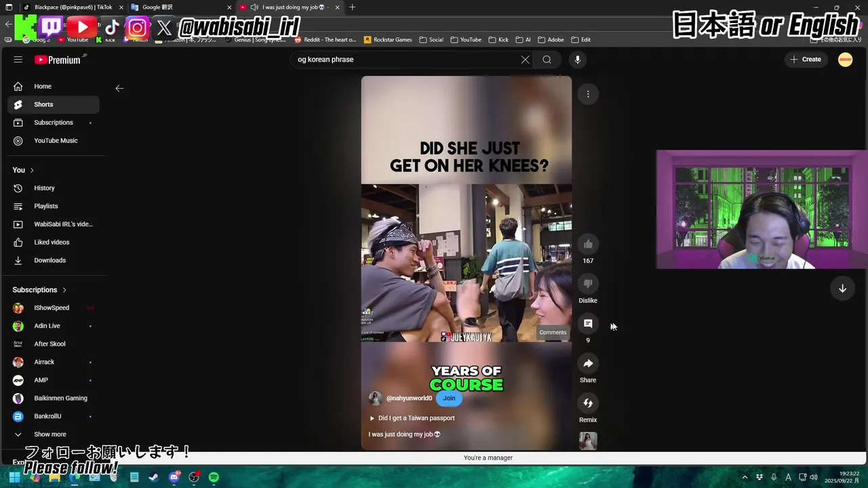Start voice search with the microphone
The height and width of the screenshot is (488, 868).
pos(578,60)
